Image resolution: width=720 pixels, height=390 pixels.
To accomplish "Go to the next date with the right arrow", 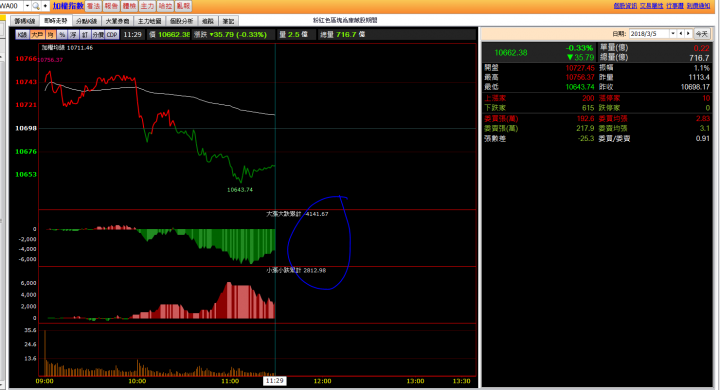I will pos(688,34).
